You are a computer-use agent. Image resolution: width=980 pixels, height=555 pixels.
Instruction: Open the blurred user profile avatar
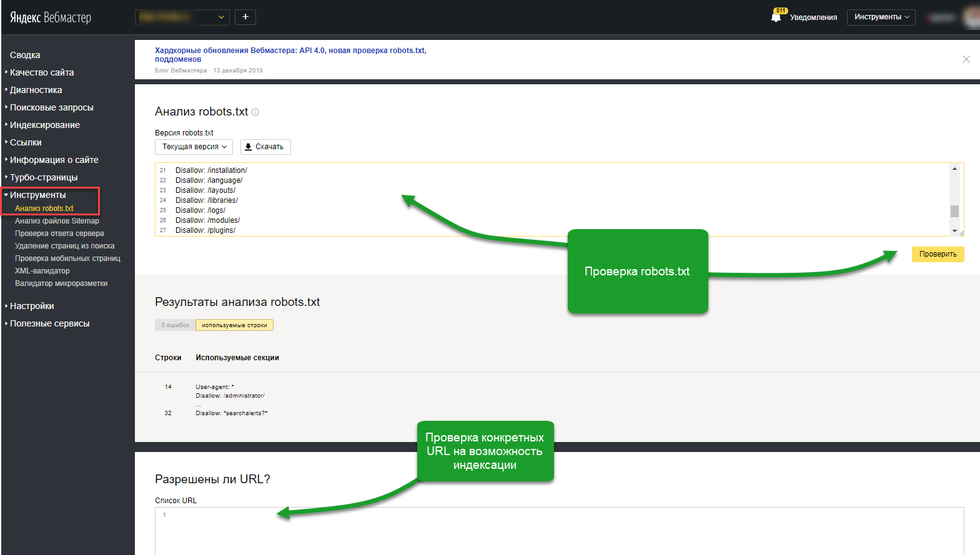tap(973, 17)
